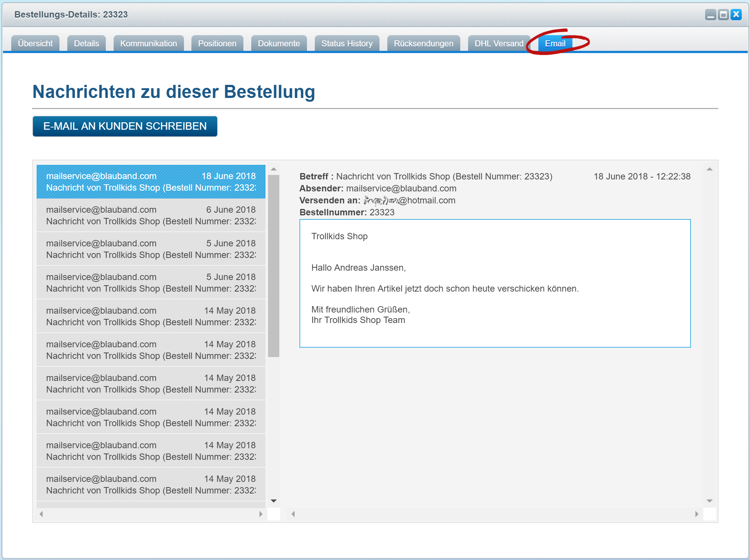Click the timestamp 18 June 2018 - 12:22:38

click(x=642, y=176)
